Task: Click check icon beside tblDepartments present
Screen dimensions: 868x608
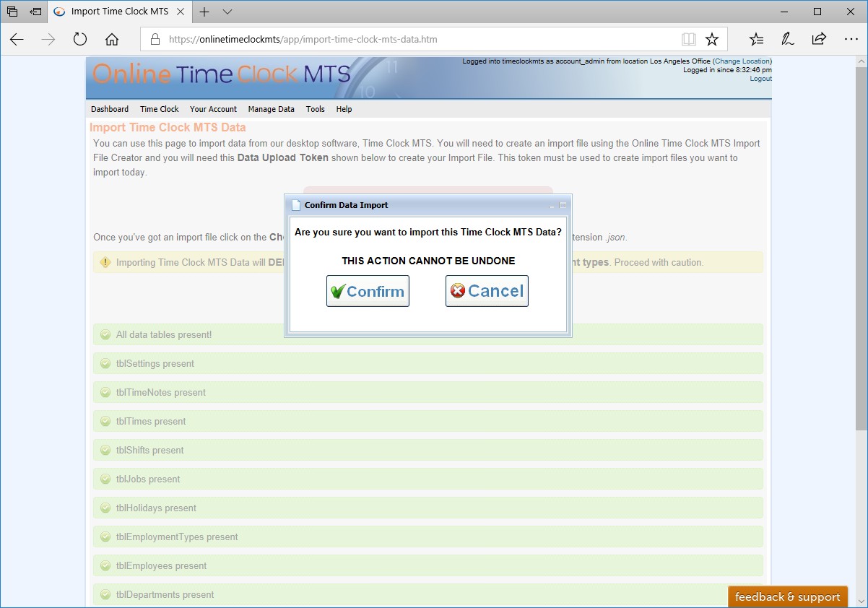Action: (105, 594)
